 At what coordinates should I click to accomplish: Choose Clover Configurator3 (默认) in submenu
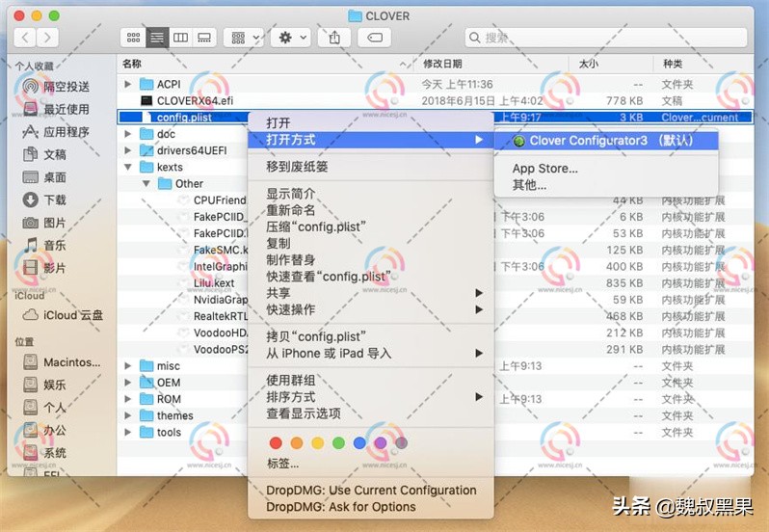[606, 141]
